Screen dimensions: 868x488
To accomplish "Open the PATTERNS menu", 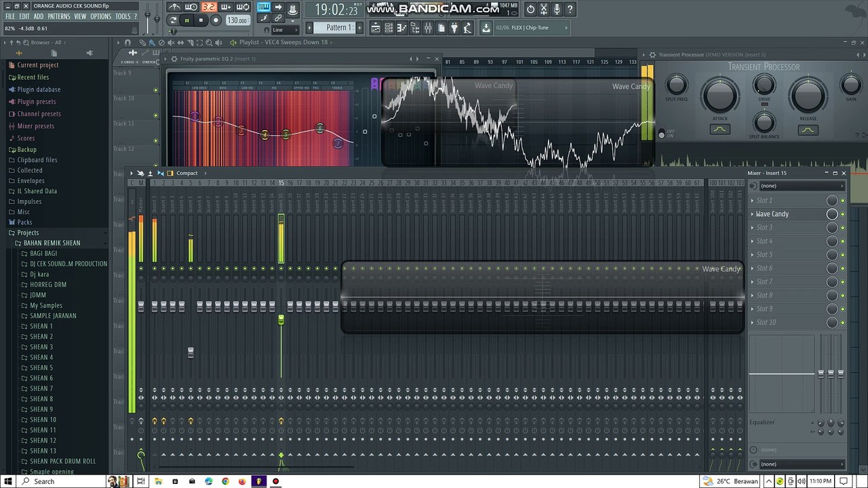I will [x=59, y=16].
